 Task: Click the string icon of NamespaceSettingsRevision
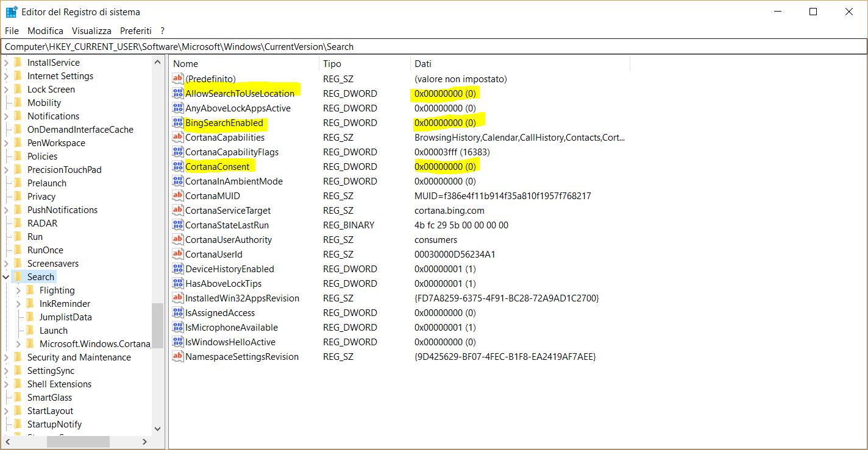(x=177, y=356)
